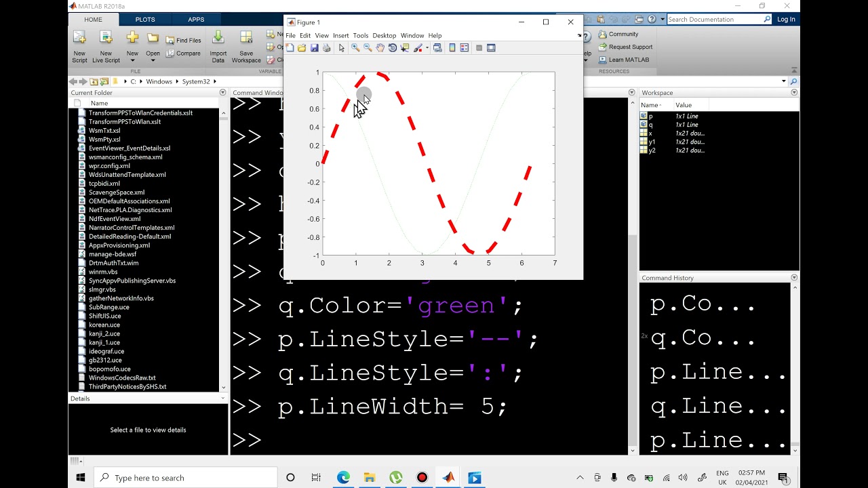868x488 pixels.
Task: Open Microsoft Edge from the taskbar
Action: pos(343,478)
